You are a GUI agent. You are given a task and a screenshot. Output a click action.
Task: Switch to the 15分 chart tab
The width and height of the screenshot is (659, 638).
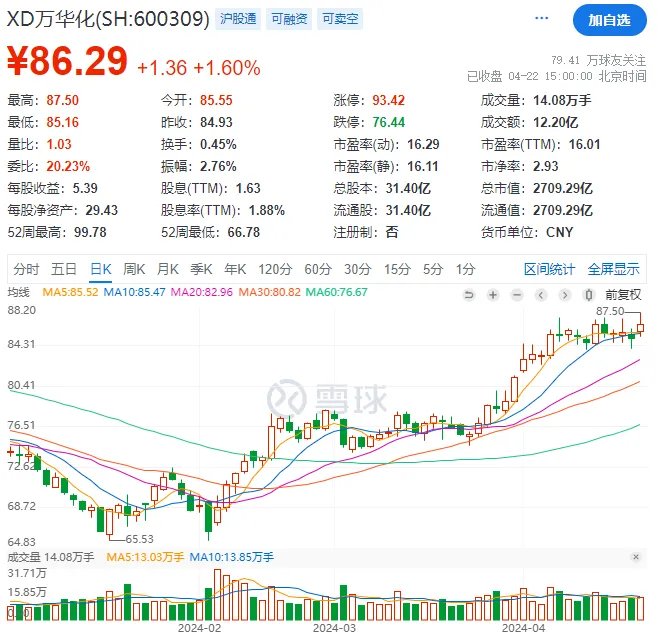tap(397, 269)
